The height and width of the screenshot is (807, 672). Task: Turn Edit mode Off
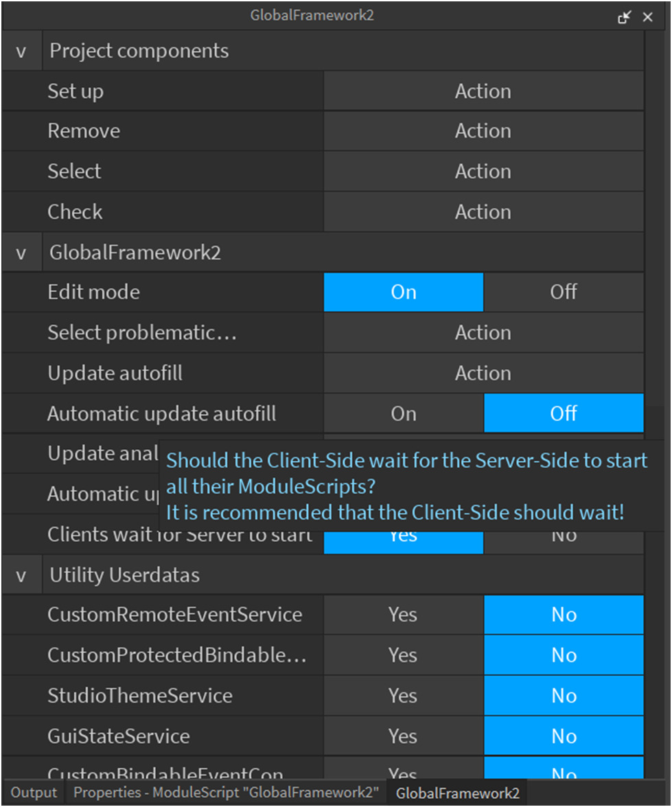pyautogui.click(x=563, y=292)
